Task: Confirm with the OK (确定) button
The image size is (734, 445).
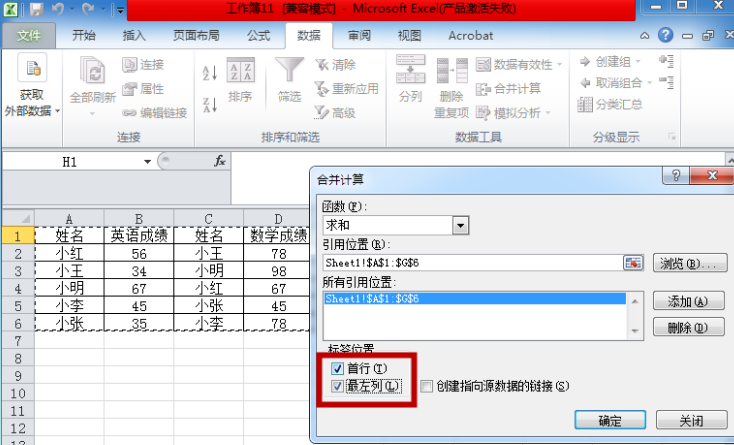Action: [x=610, y=420]
